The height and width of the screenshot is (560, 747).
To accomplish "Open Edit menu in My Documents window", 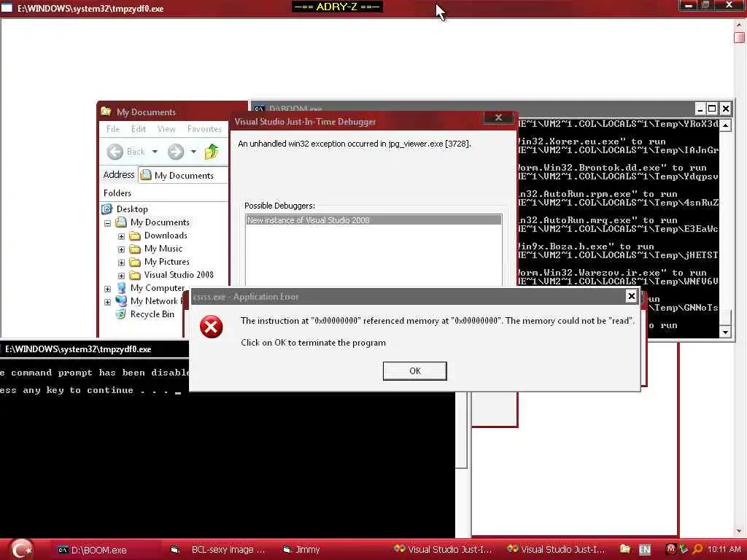I will (x=139, y=129).
